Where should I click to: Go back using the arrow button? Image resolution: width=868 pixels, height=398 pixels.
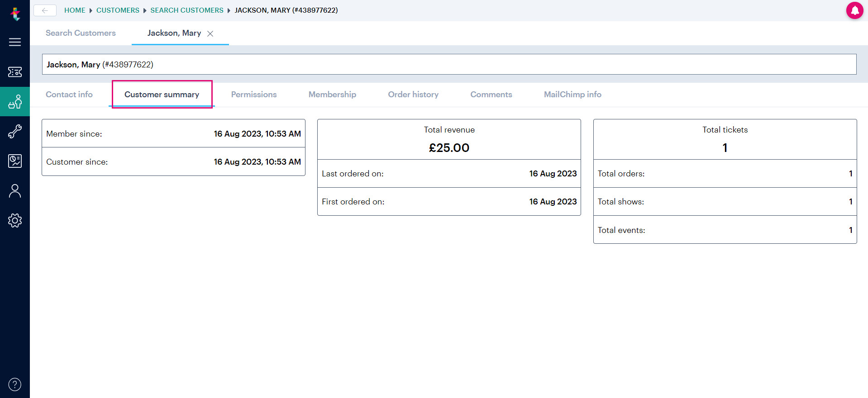pyautogui.click(x=45, y=10)
